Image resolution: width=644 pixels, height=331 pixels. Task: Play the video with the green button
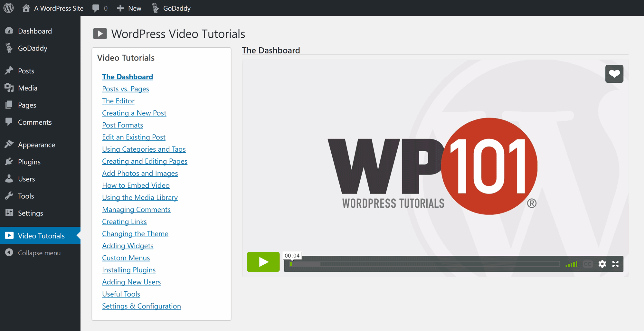(263, 262)
